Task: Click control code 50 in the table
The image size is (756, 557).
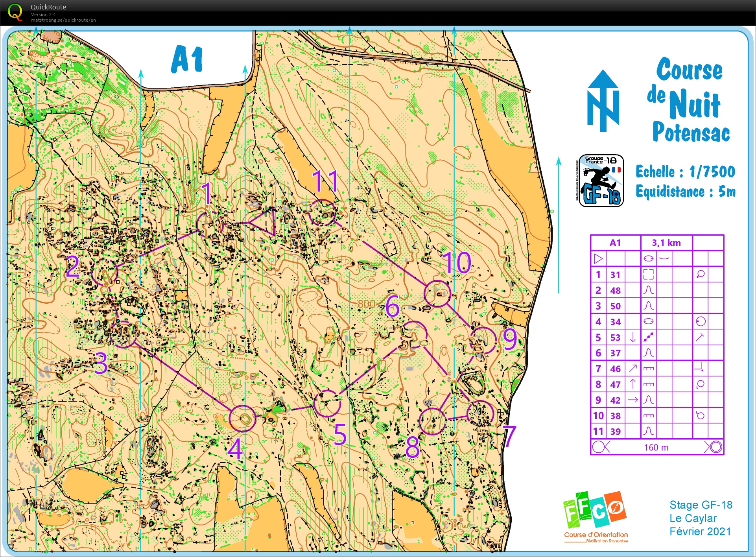Action: pos(615,306)
